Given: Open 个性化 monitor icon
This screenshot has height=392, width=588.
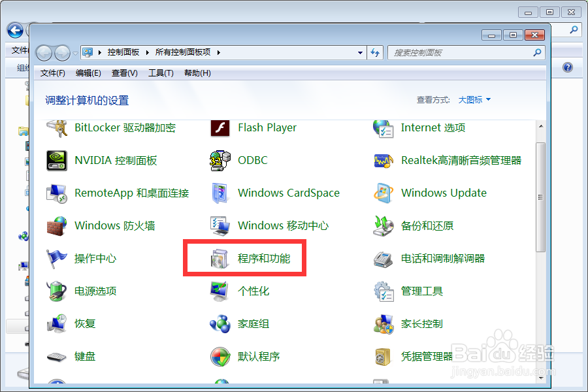Looking at the screenshot, I should pos(220,291).
